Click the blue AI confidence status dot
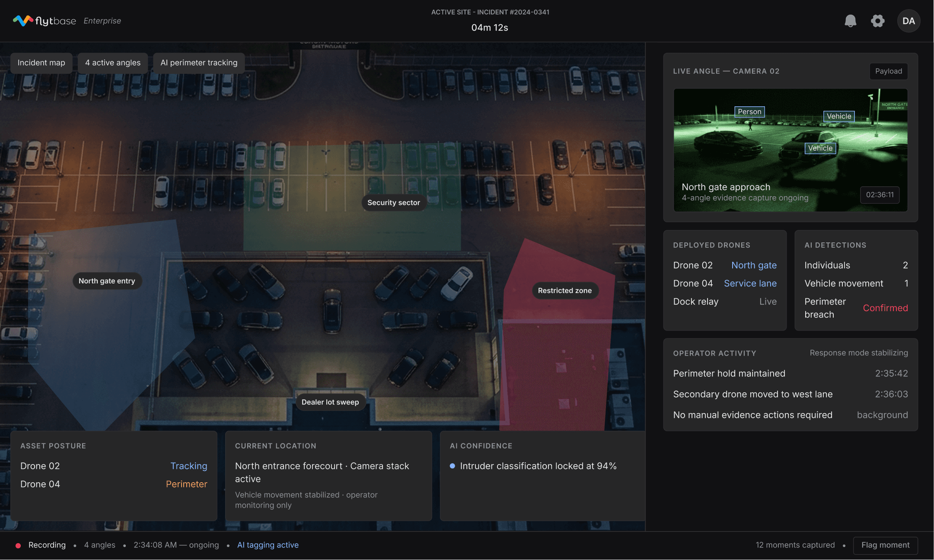This screenshot has height=560, width=934. (x=452, y=466)
